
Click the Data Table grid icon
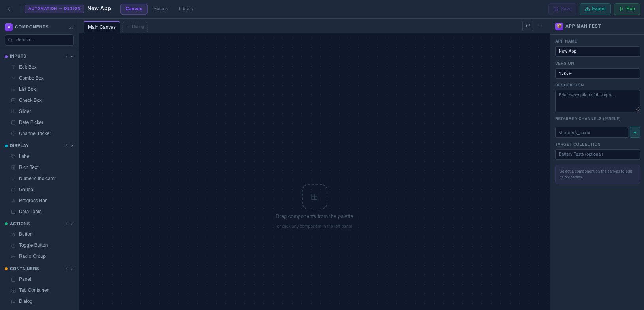click(13, 212)
